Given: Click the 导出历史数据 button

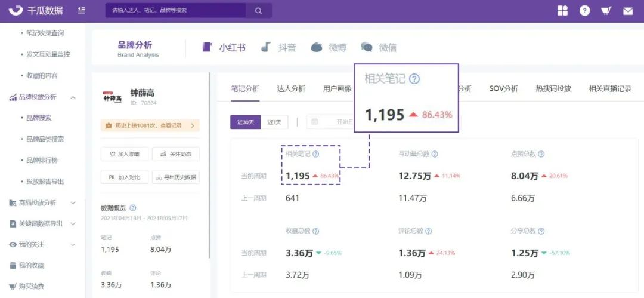Looking at the screenshot, I should (x=176, y=177).
